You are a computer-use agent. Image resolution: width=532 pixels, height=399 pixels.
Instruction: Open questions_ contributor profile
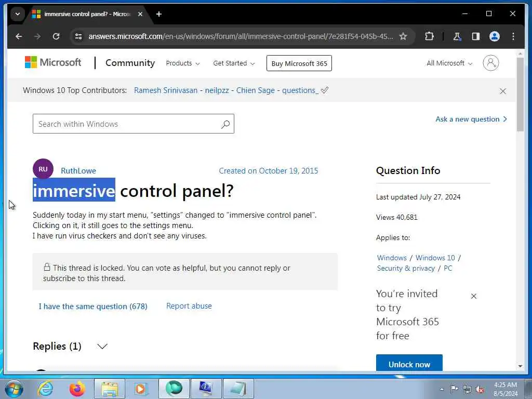(300, 90)
